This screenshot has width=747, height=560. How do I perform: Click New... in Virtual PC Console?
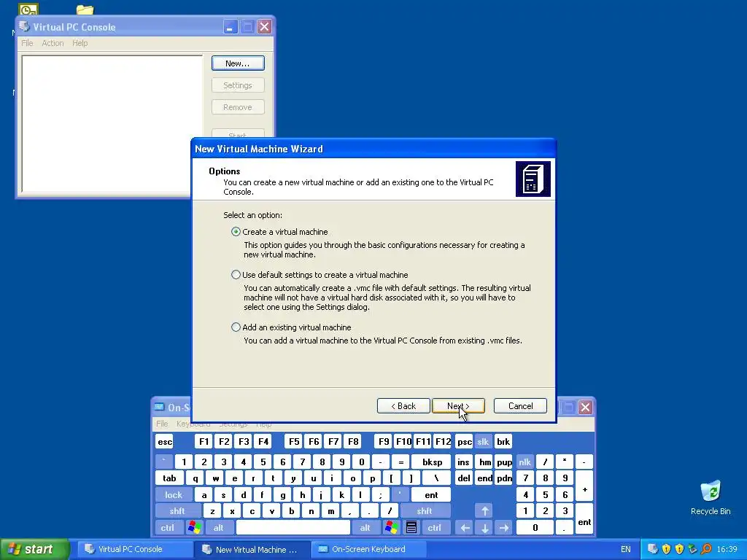tap(238, 63)
